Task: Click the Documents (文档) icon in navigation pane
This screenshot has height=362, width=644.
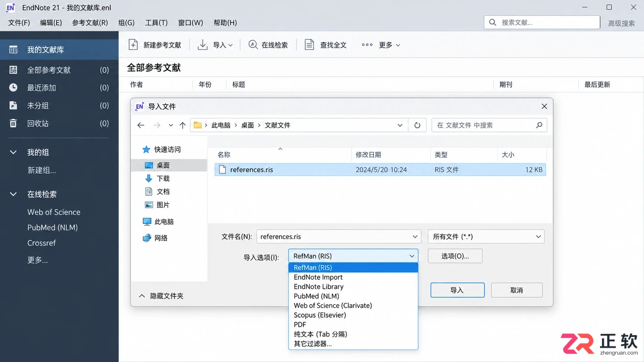Action: click(149, 191)
